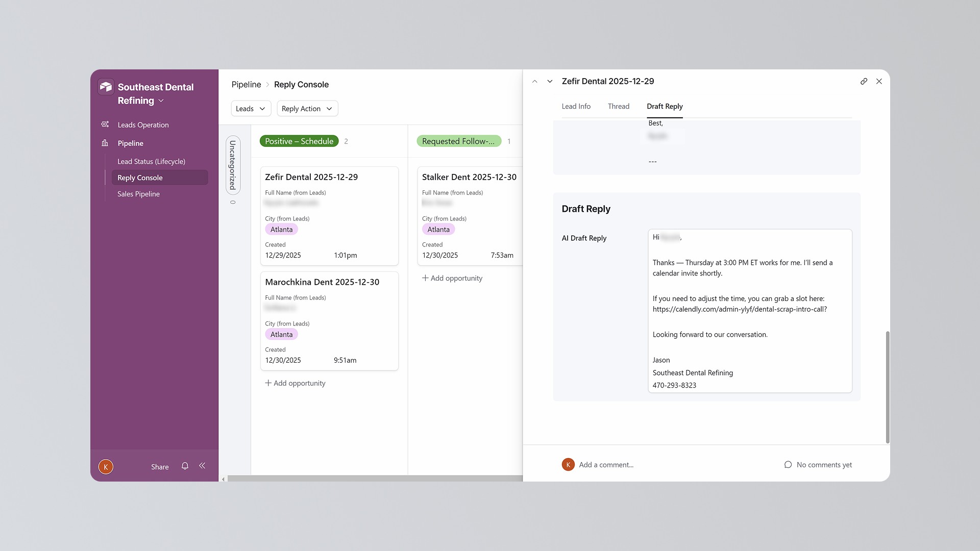Open the Reply Action filter dropdown
Viewport: 980px width, 551px height.
307,109
